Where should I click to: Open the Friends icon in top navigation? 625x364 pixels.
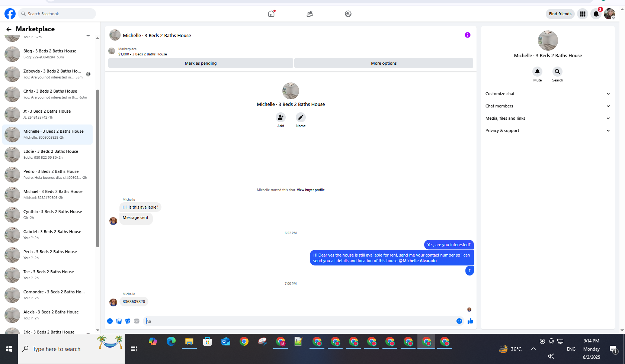310,14
